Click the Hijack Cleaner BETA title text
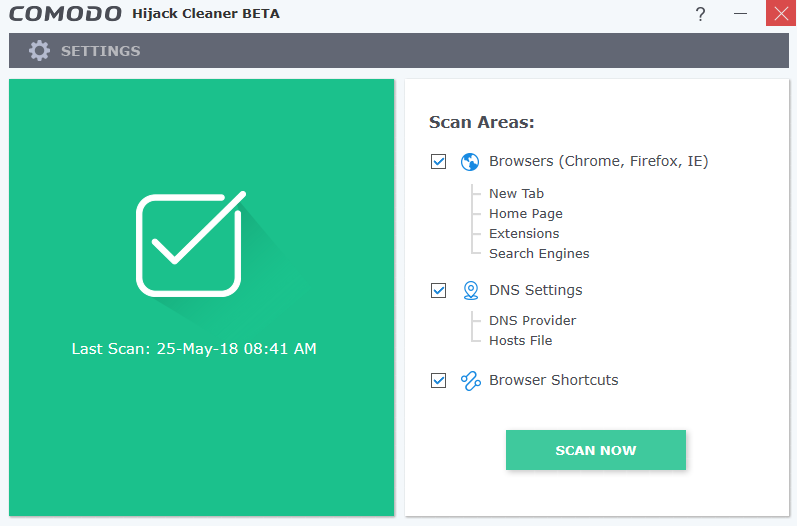This screenshot has height=526, width=797. click(206, 14)
